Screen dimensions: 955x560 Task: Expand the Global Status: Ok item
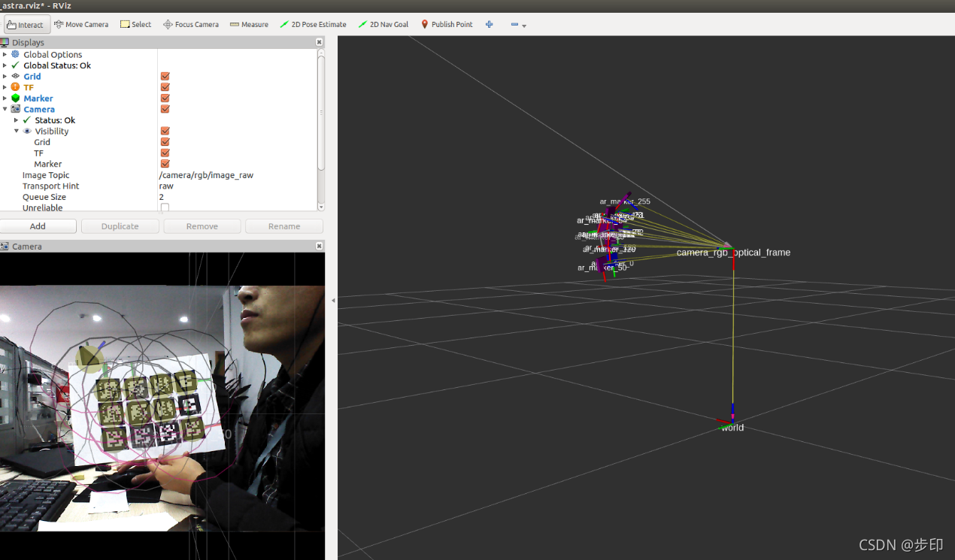click(5, 65)
